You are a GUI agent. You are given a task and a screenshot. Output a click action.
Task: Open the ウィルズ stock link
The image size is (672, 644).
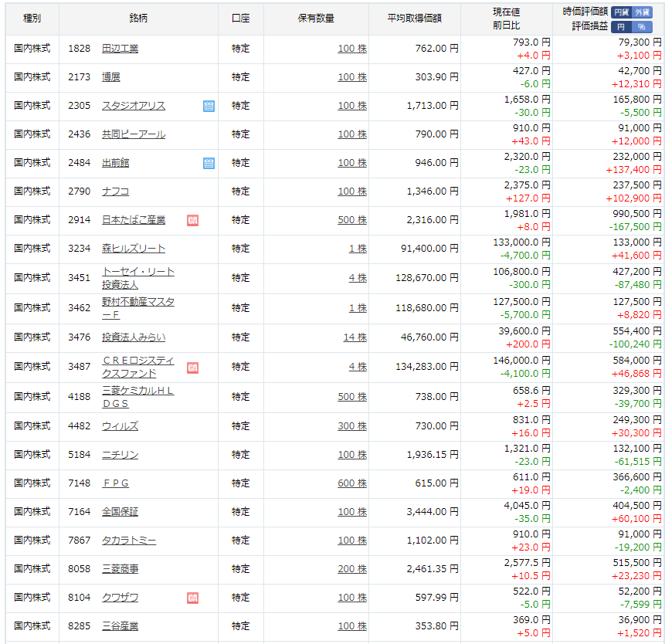tap(120, 426)
